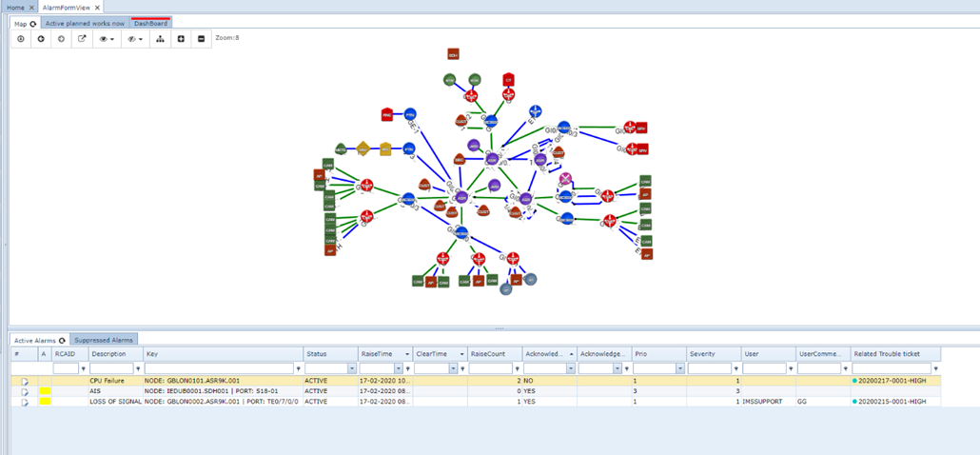Open the edit icon on LOSS OF SIGNAL row
Viewport: 980px width, 455px height.
25,402
